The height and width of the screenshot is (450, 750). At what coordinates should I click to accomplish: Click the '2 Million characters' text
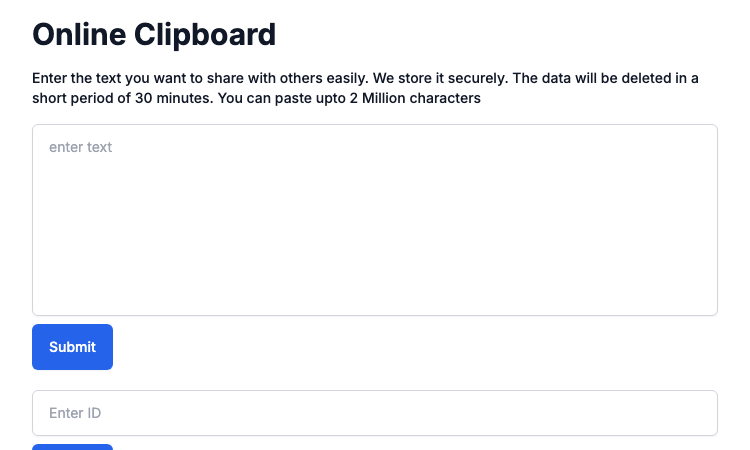[415, 98]
